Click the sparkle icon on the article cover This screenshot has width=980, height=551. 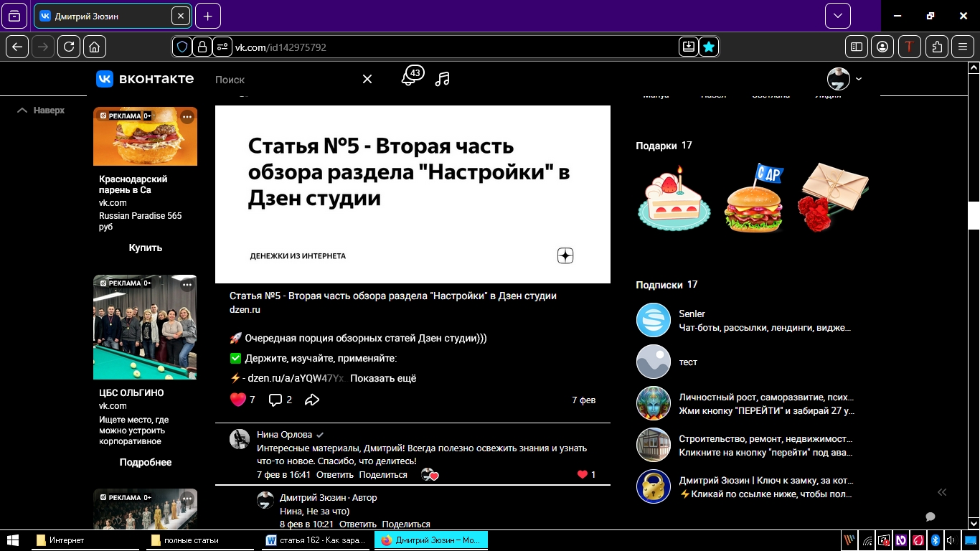coord(565,255)
